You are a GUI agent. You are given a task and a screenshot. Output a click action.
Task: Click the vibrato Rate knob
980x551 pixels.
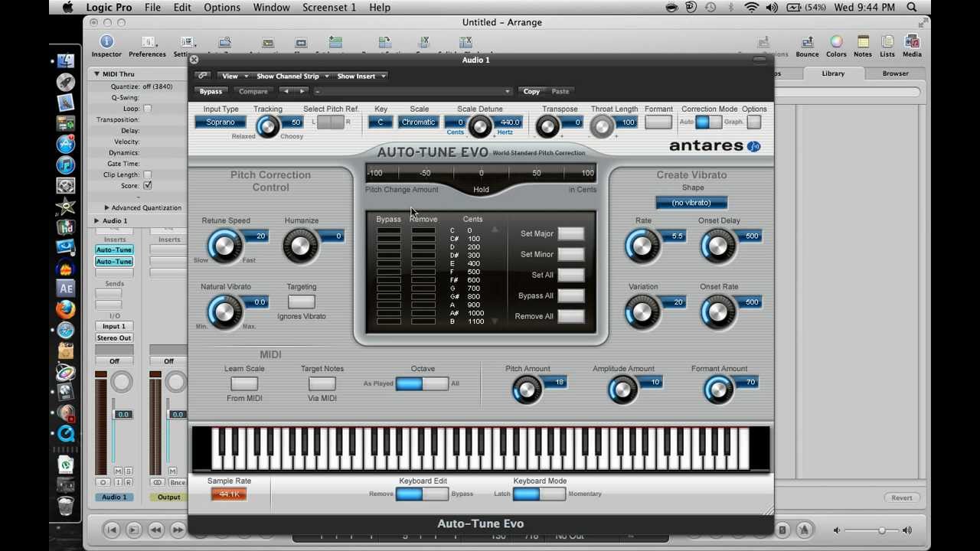[x=642, y=246]
